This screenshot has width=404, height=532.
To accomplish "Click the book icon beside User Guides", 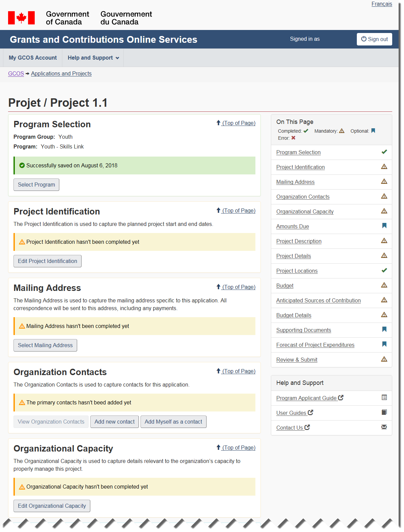I will click(x=384, y=412).
